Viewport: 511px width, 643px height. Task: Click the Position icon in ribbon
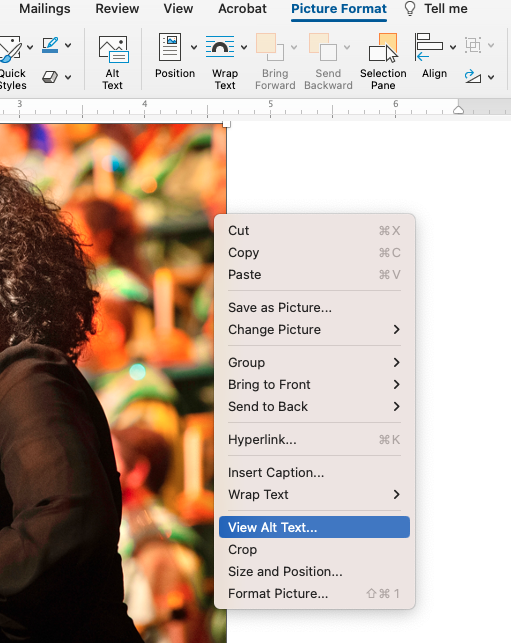point(170,47)
